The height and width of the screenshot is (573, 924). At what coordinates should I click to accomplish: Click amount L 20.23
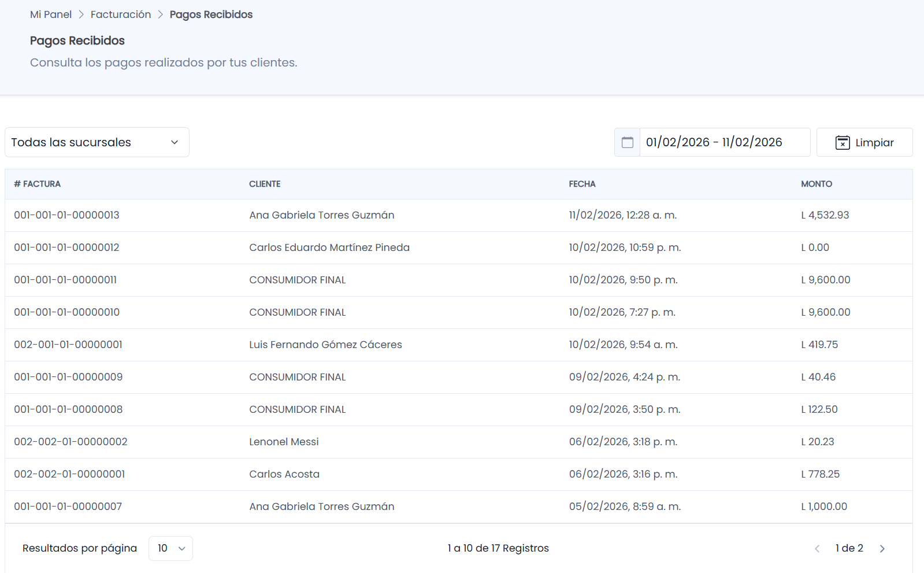818,442
